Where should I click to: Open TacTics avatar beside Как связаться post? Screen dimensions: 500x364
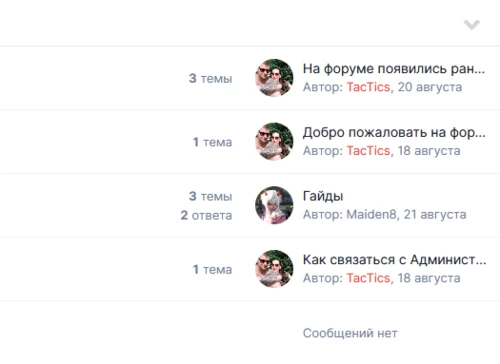point(274,269)
